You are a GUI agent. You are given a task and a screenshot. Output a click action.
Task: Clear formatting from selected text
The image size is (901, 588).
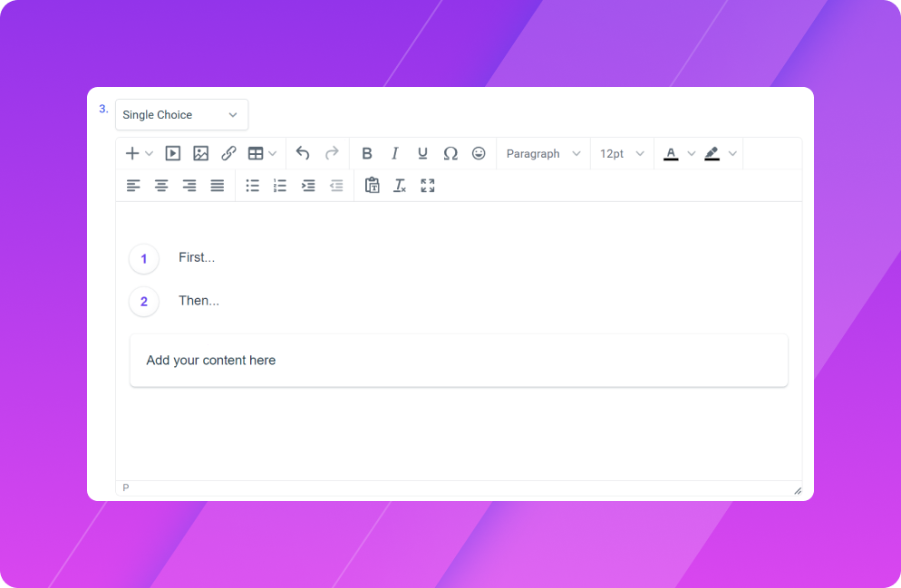click(400, 186)
